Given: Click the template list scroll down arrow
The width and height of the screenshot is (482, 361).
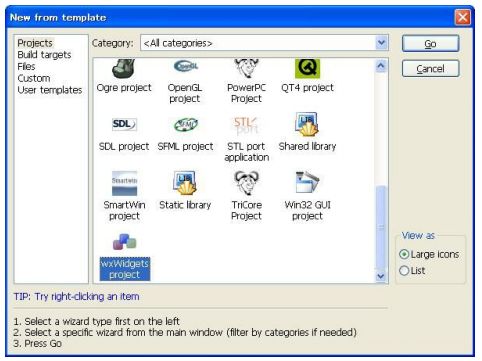Looking at the screenshot, I should 381,276.
